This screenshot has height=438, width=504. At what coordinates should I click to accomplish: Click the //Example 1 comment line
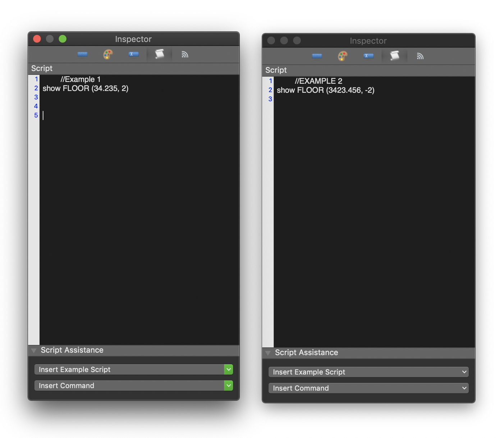(81, 79)
